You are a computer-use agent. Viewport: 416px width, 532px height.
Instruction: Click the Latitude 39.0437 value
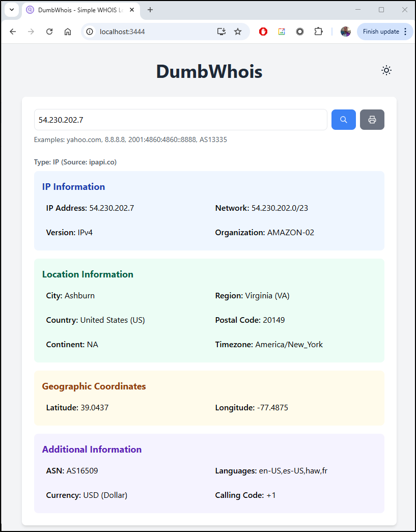[95, 407]
